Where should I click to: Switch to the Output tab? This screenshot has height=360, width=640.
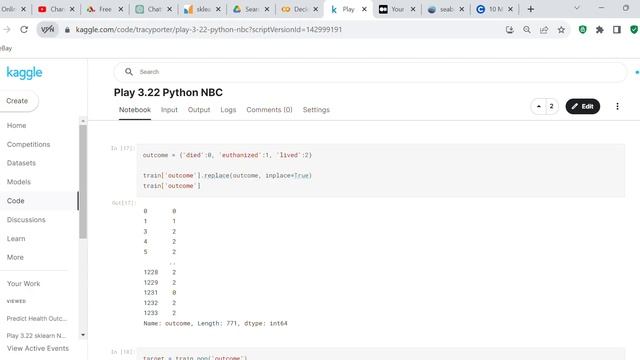[x=199, y=110]
